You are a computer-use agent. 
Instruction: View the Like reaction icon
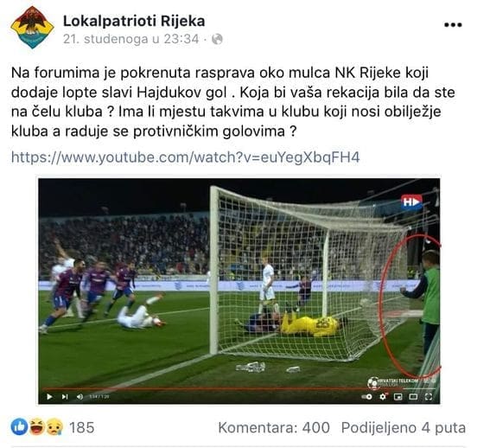tap(20, 427)
